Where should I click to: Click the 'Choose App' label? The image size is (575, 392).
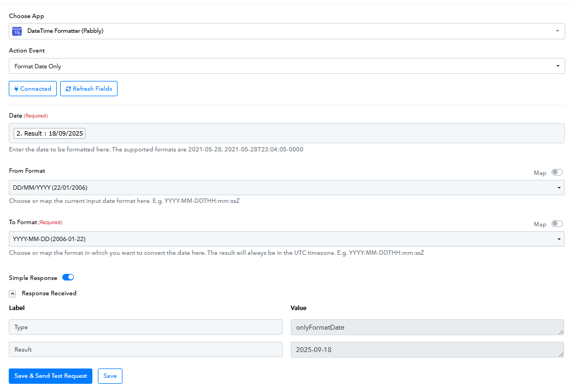(x=26, y=16)
